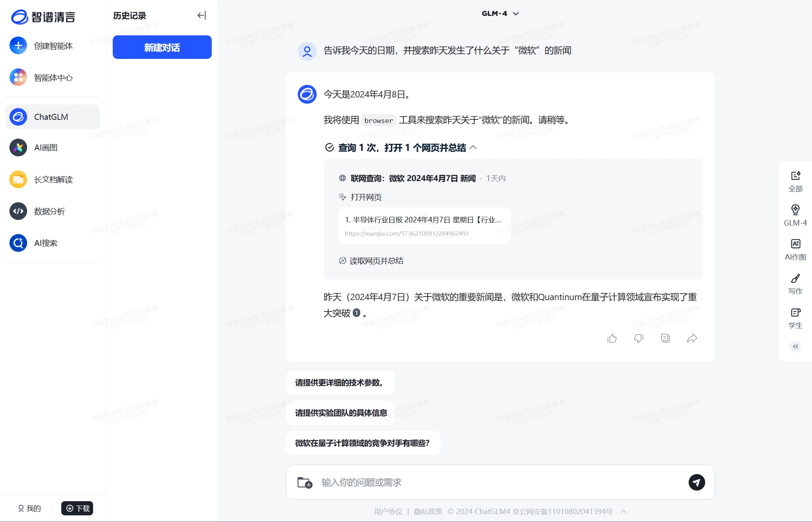
Task: Click the 历史记录 heading
Action: (x=130, y=16)
